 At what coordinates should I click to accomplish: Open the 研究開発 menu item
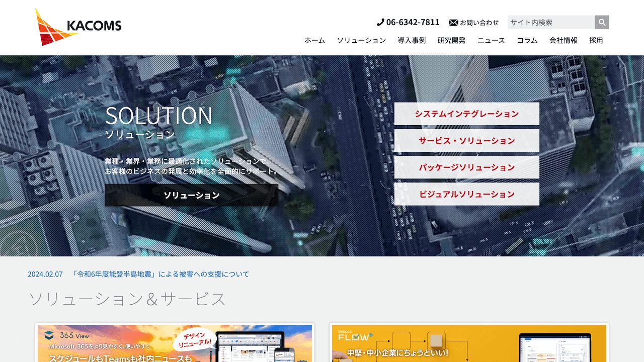click(x=451, y=40)
